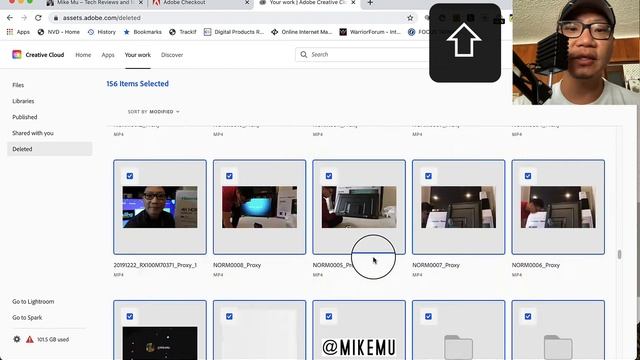
Task: Uncheck NORM0006_Proxy checkbox
Action: [528, 176]
